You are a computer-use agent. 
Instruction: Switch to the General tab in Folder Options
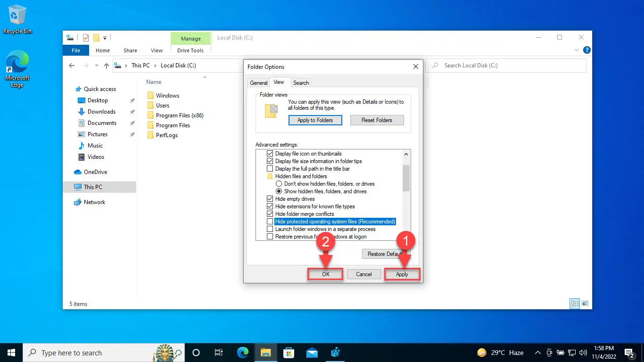coord(258,83)
